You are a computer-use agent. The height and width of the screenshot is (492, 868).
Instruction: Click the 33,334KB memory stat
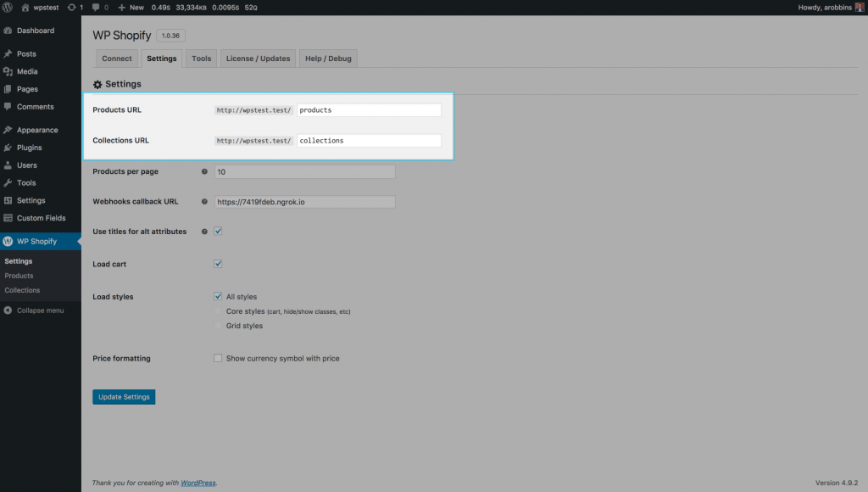point(191,7)
